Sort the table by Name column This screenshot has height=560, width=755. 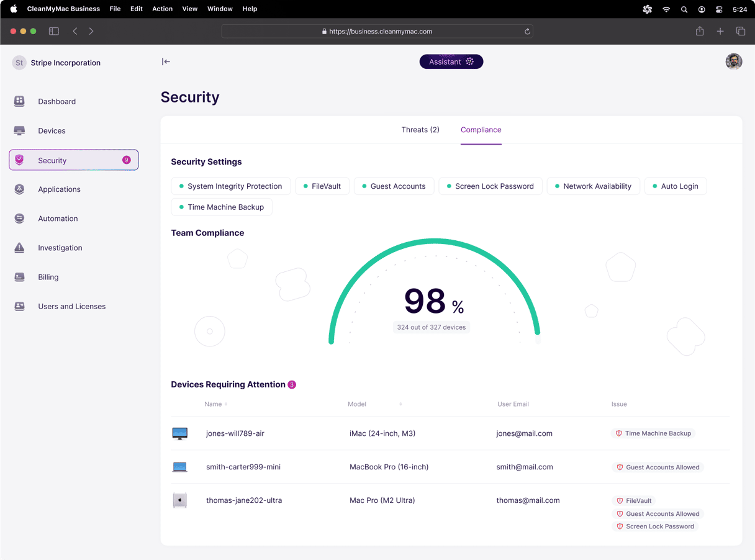point(215,404)
